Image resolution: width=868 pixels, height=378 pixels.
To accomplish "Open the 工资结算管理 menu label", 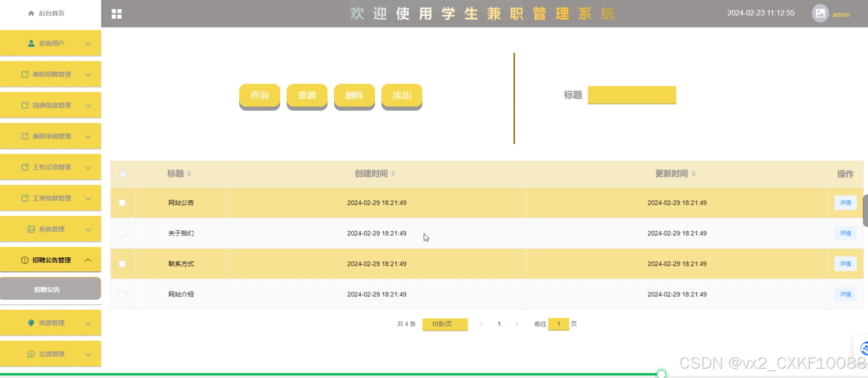I will (52, 198).
